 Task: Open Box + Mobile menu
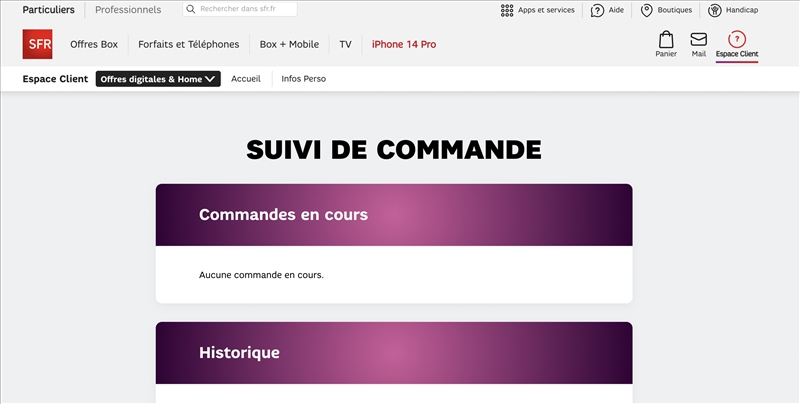(289, 44)
